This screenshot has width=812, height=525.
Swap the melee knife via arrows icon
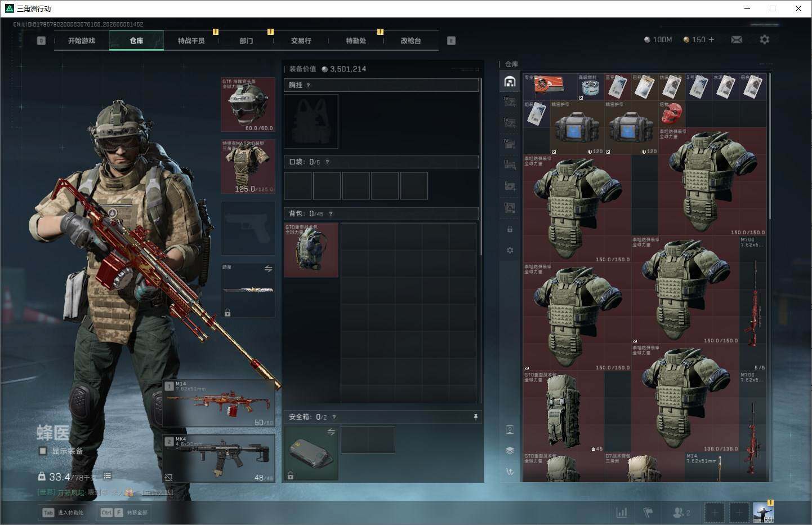(x=269, y=269)
